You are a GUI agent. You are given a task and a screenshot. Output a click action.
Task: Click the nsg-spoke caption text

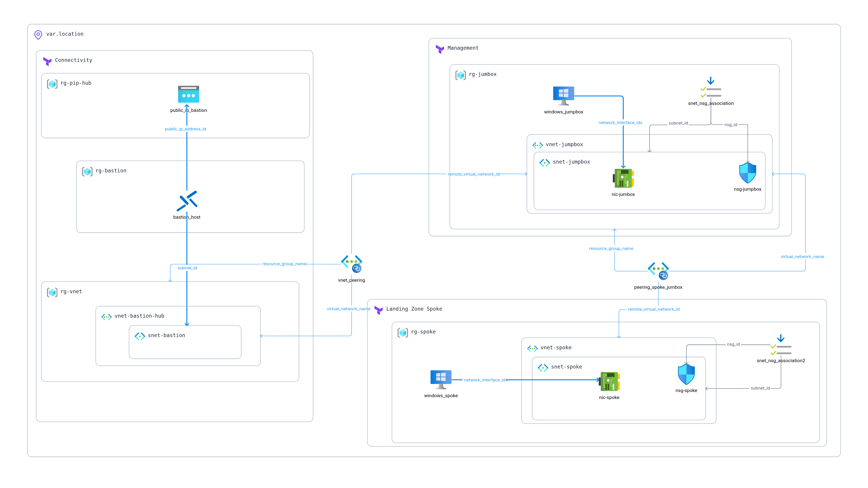[x=686, y=391]
